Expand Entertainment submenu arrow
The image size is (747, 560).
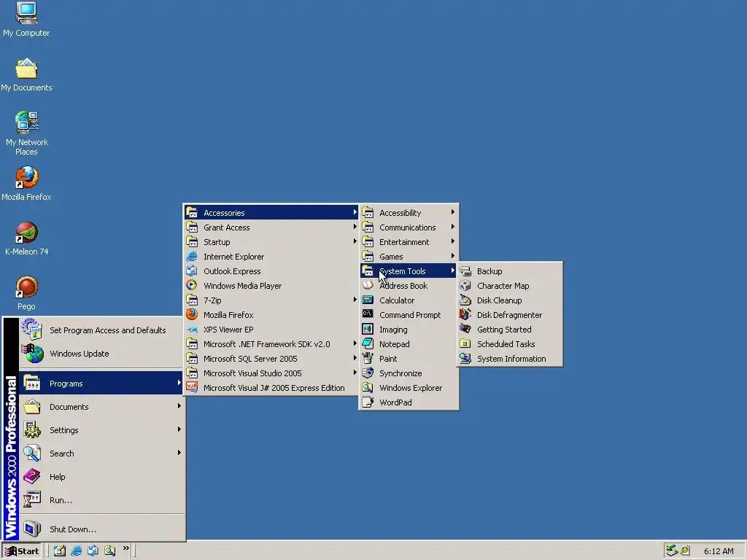point(452,241)
